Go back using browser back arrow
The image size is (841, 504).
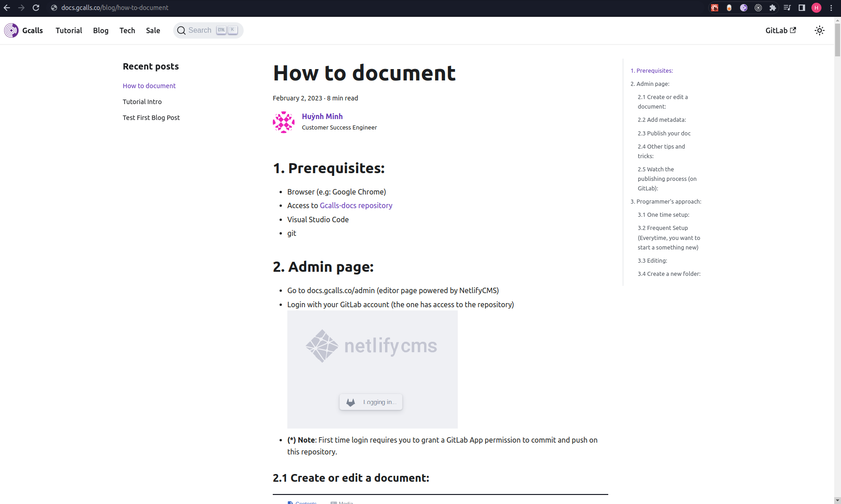click(7, 8)
